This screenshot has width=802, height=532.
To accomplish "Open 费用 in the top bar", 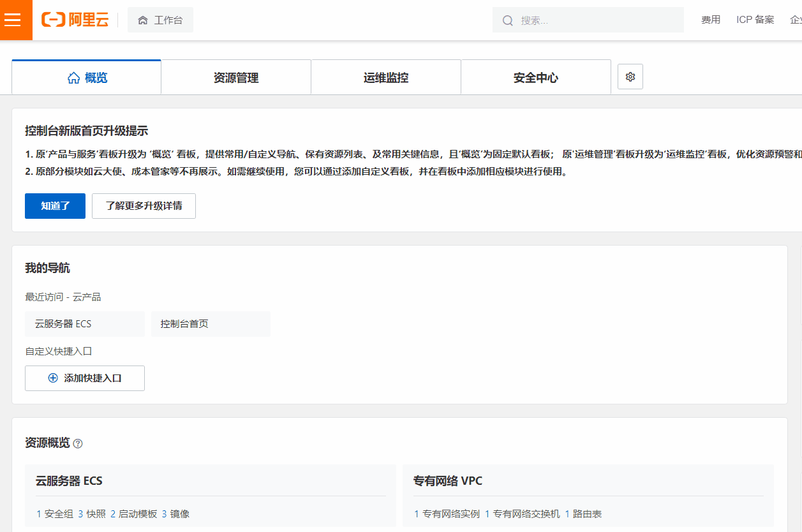I will click(711, 20).
